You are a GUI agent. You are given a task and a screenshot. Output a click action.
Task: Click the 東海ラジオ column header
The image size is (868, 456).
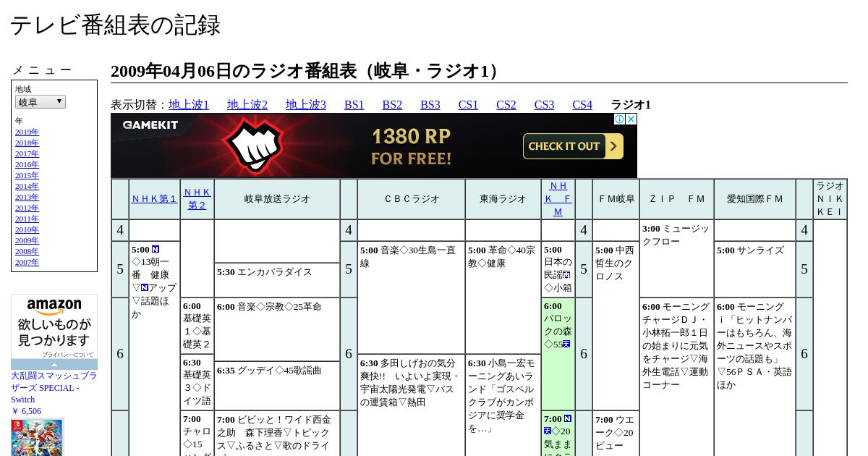pos(503,199)
